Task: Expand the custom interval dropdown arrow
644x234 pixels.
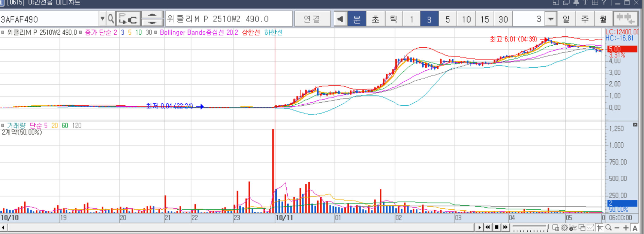Action: pyautogui.click(x=551, y=19)
